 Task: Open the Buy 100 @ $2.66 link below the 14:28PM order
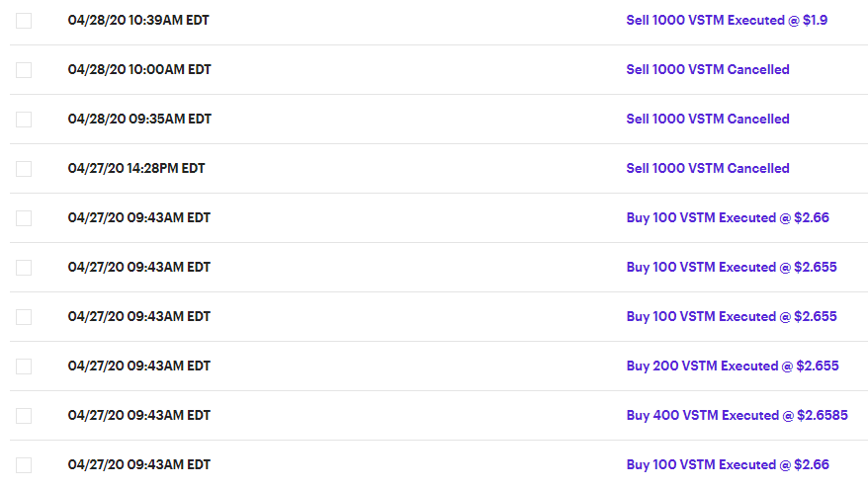point(728,217)
